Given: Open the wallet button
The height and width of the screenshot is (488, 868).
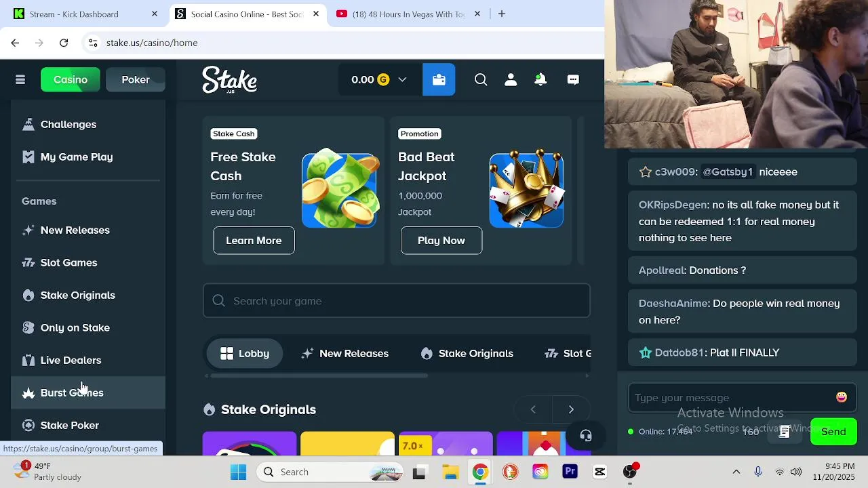Looking at the screenshot, I should pyautogui.click(x=439, y=79).
